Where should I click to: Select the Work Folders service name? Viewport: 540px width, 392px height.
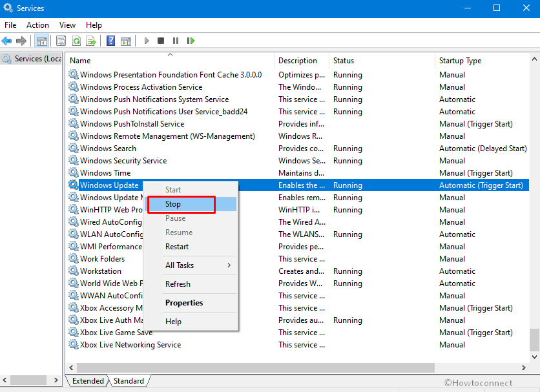(x=102, y=259)
